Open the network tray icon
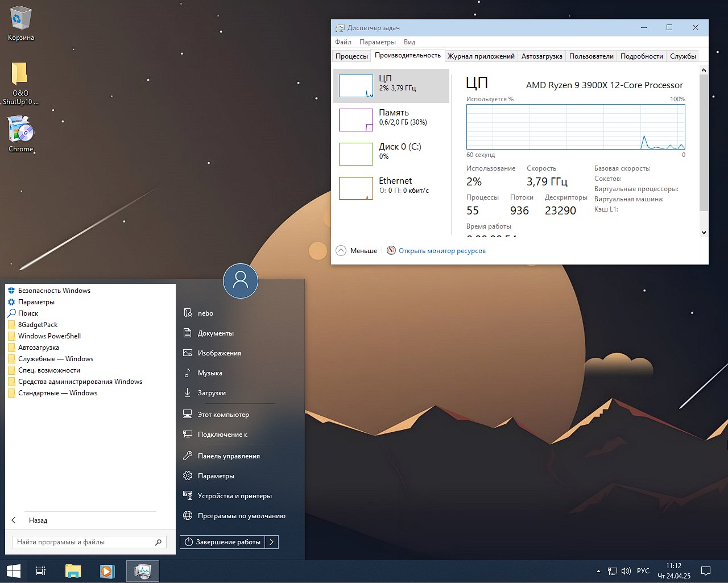Image resolution: width=728 pixels, height=583 pixels. pyautogui.click(x=613, y=571)
